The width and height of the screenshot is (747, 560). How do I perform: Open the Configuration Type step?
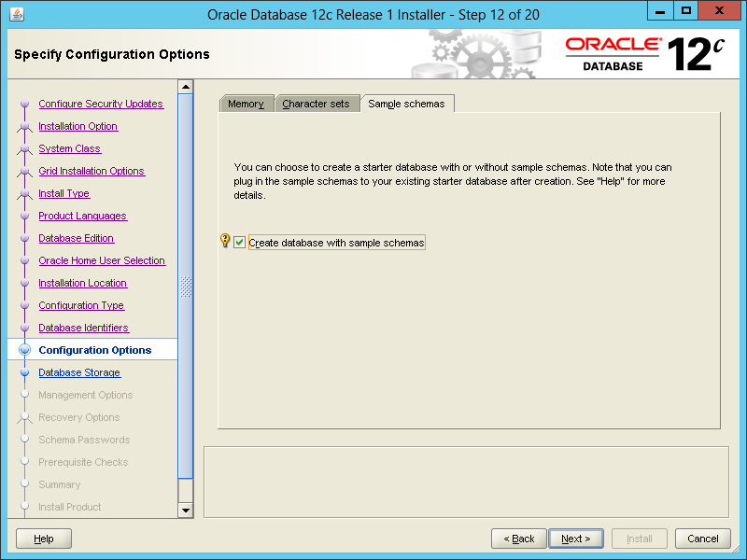coord(81,305)
